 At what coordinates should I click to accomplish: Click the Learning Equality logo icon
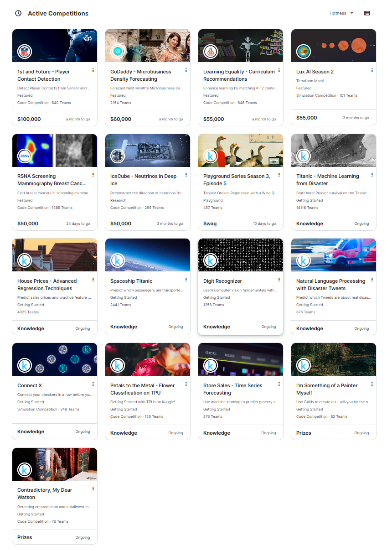(x=210, y=52)
